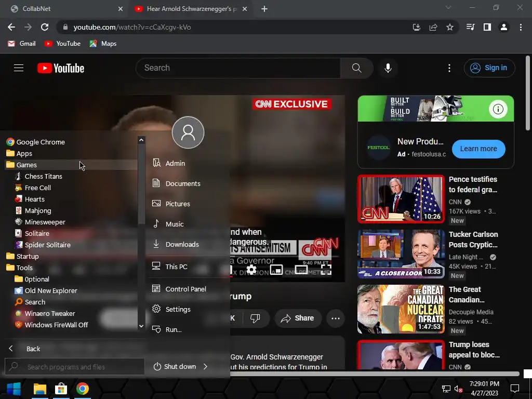Share the video

298,318
